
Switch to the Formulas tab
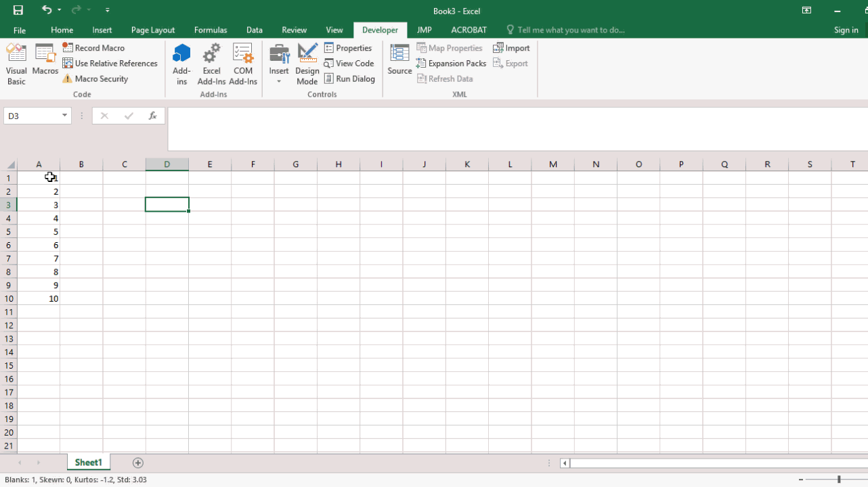[211, 30]
